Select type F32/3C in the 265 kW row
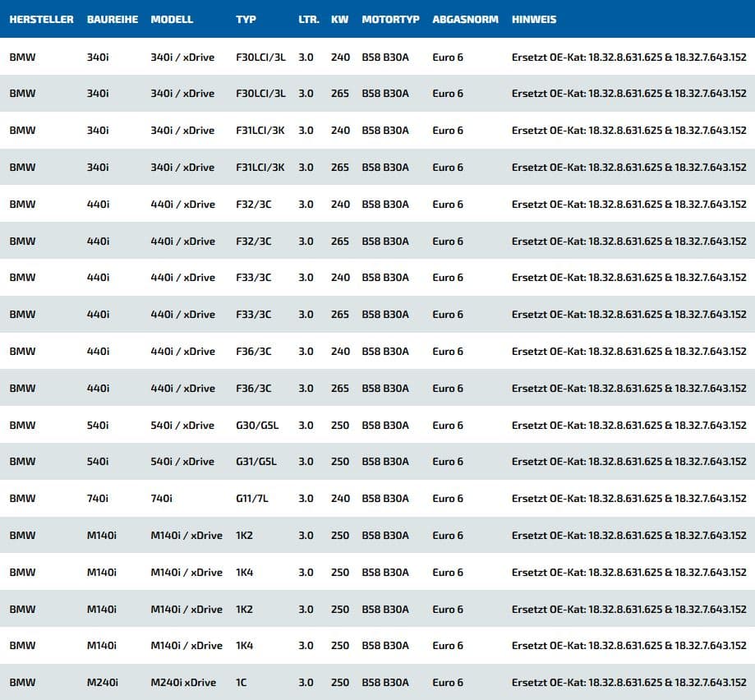755x700 pixels. point(253,241)
